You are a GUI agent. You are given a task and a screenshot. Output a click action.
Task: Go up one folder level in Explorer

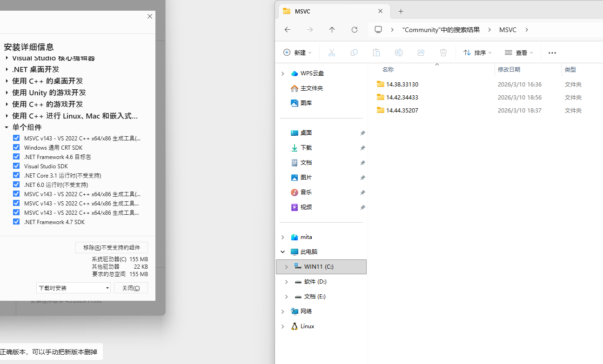[x=332, y=30]
